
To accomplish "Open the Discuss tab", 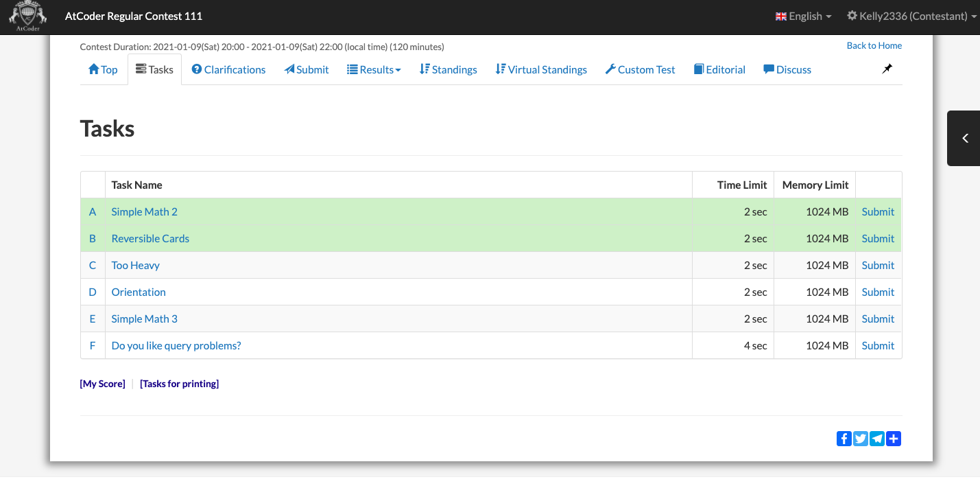I will (x=787, y=69).
